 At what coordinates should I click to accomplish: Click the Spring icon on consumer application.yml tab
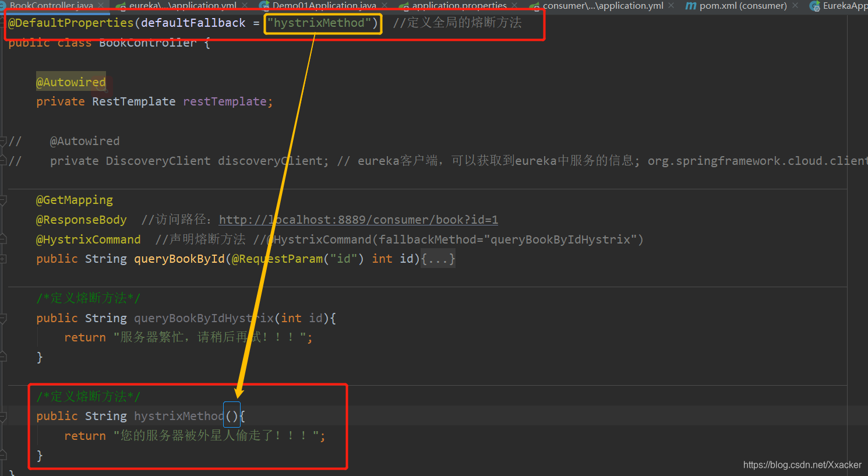(x=534, y=6)
